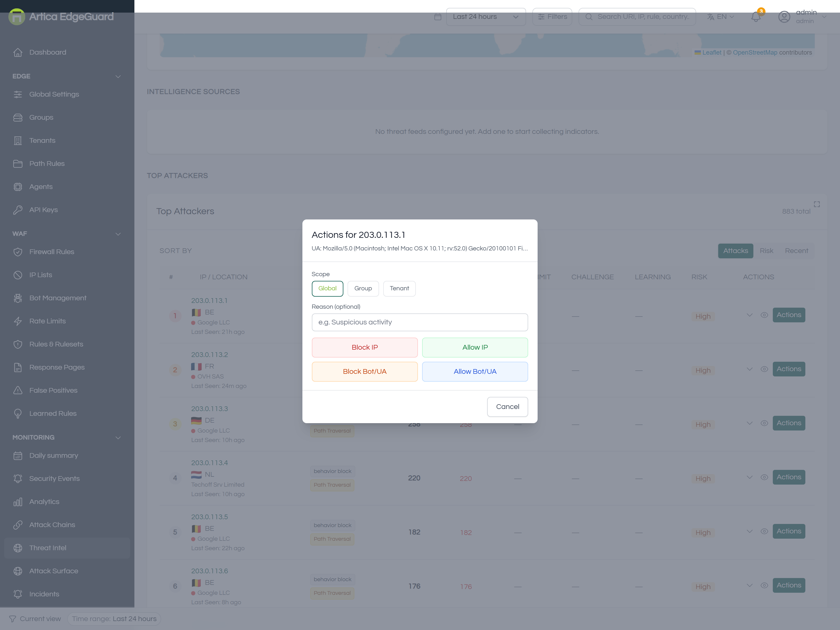Image resolution: width=840 pixels, height=630 pixels.
Task: Click the Search URI, IP, rule field
Action: point(637,17)
